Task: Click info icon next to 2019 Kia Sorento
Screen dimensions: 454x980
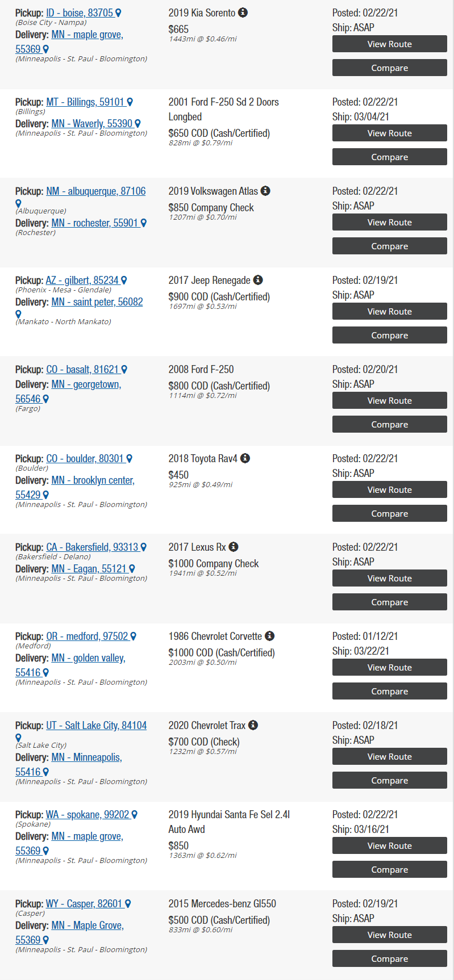Action: pos(243,12)
